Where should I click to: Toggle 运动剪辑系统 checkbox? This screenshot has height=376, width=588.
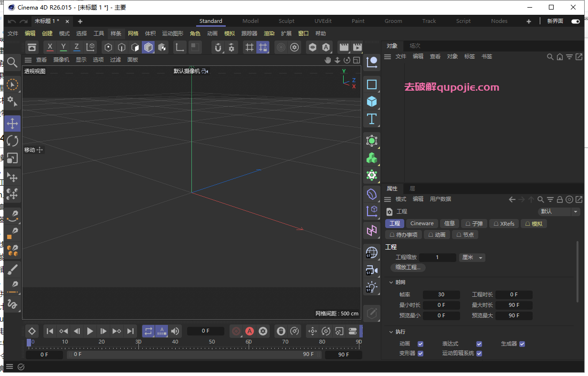pyautogui.click(x=479, y=354)
